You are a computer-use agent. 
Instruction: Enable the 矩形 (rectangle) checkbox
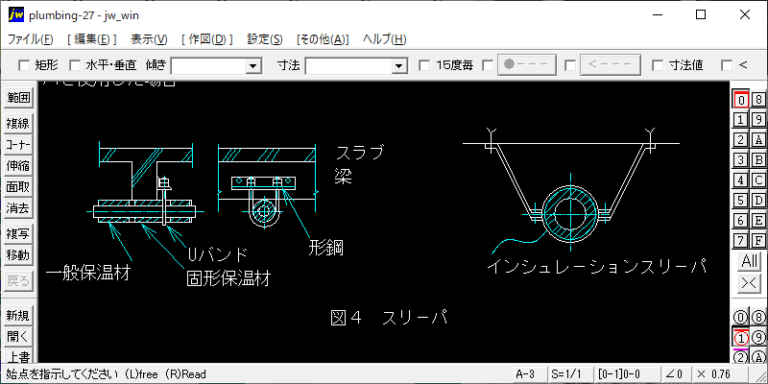coord(24,65)
